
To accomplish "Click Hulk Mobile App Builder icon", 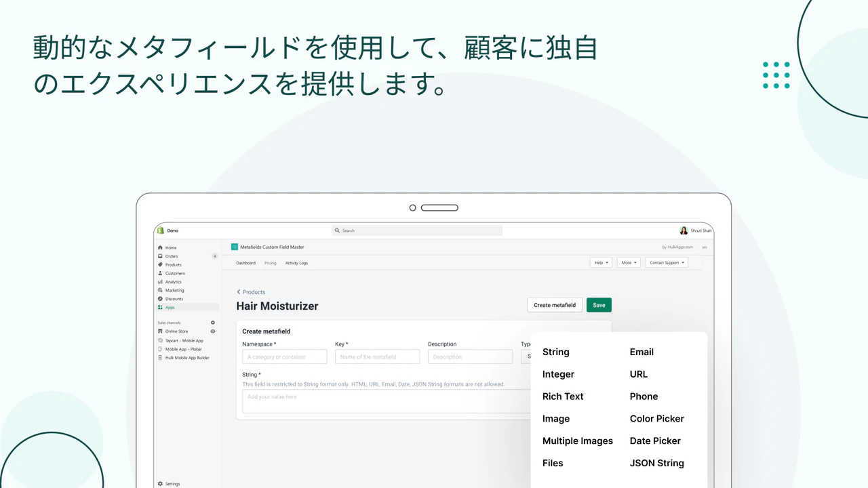I will point(160,357).
